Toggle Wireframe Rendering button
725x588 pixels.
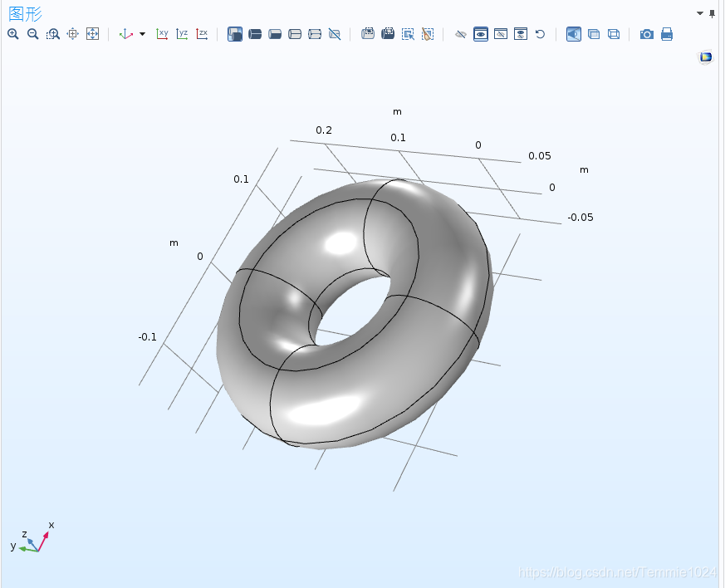click(x=614, y=34)
